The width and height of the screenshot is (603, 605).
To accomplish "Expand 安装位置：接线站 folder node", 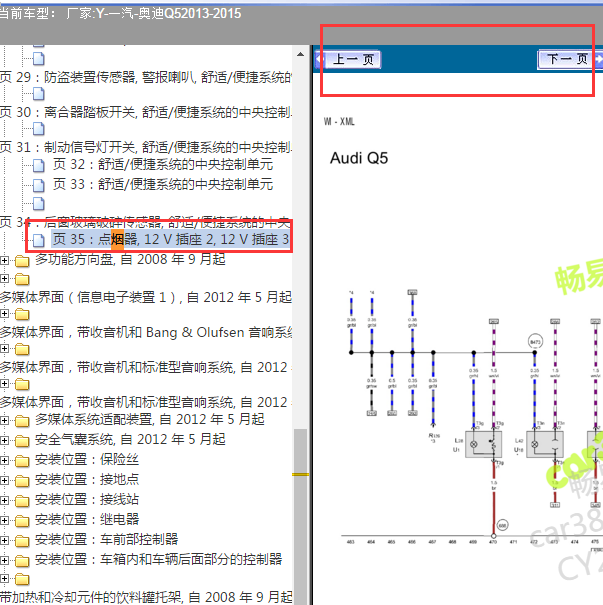I will [x=4, y=500].
